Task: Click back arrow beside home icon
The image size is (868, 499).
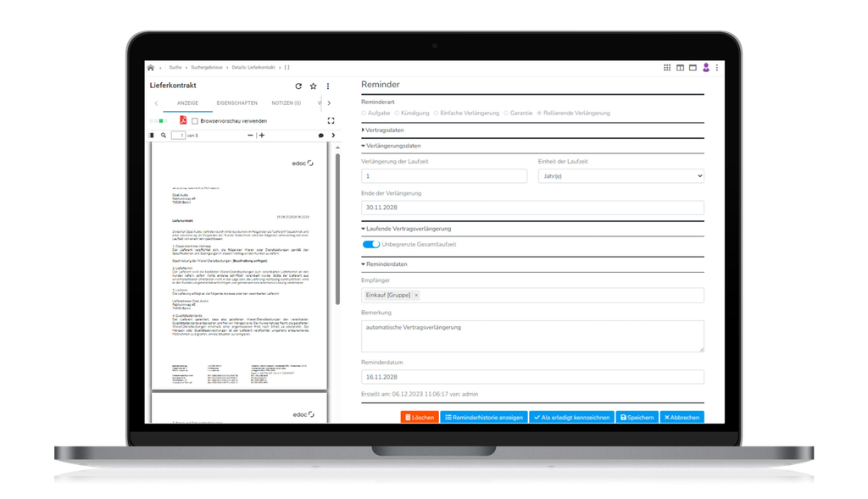Action: pos(160,68)
